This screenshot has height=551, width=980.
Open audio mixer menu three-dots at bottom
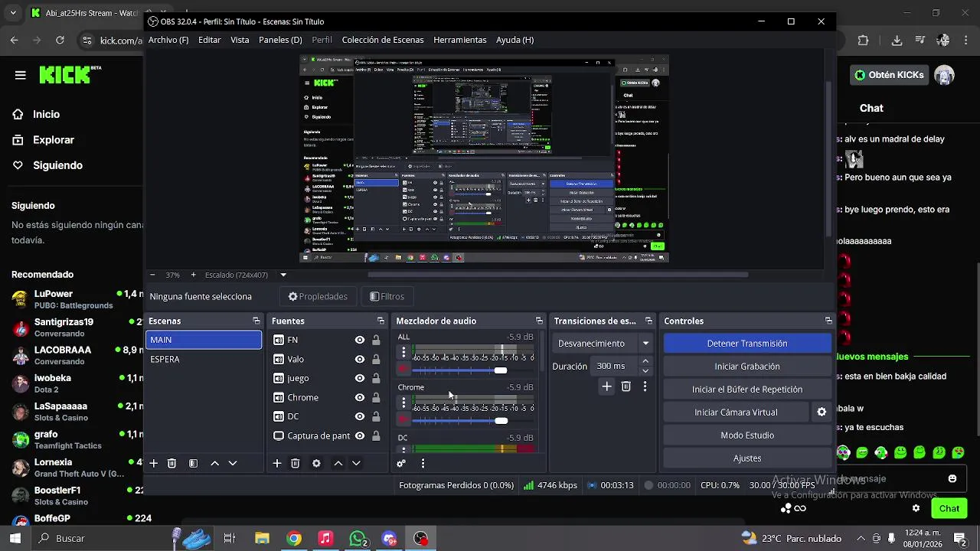coord(423,463)
